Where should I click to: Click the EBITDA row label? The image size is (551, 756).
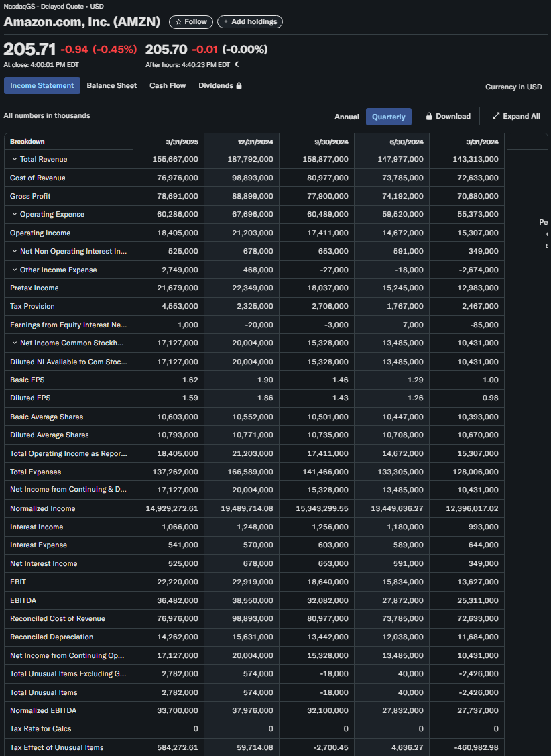pos(23,601)
